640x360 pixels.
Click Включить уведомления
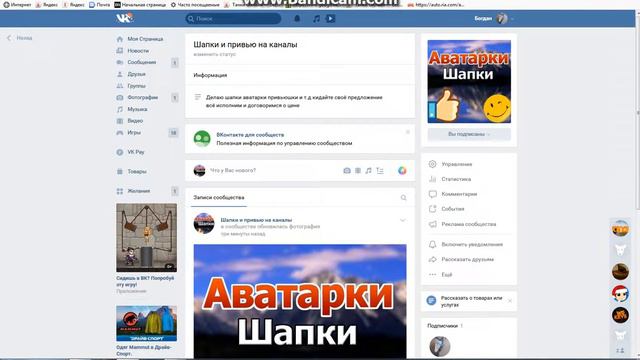point(472,244)
